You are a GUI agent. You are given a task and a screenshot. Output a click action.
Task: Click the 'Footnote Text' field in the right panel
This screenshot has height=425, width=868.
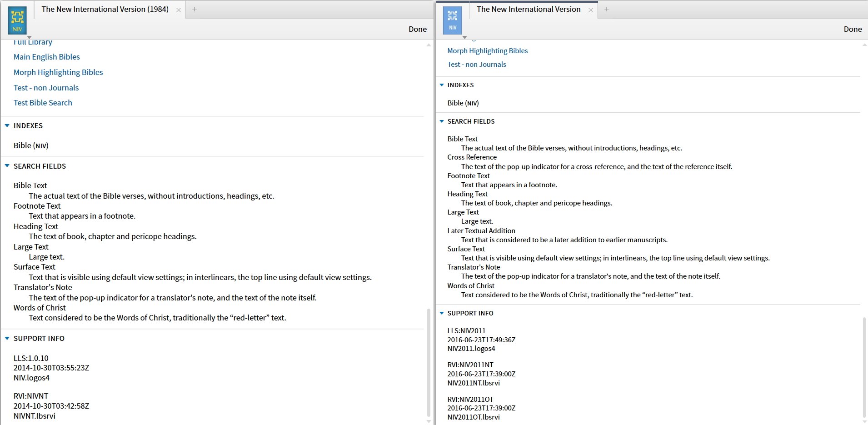click(x=469, y=176)
